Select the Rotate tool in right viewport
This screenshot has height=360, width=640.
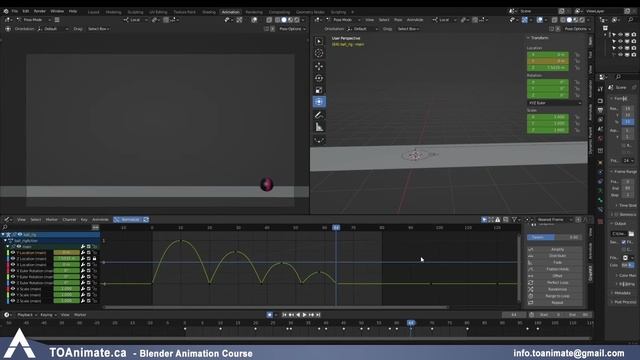coord(319,78)
